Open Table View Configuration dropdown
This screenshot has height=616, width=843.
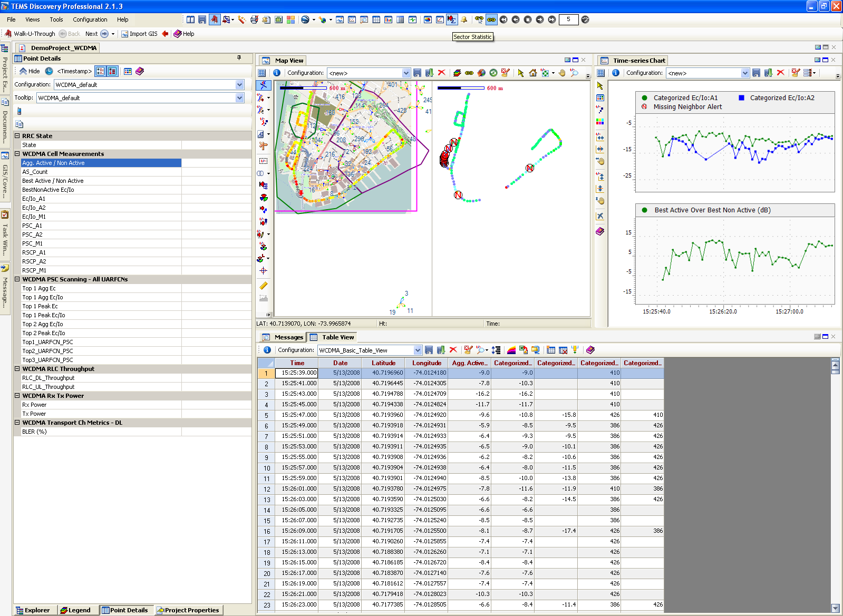tap(418, 350)
